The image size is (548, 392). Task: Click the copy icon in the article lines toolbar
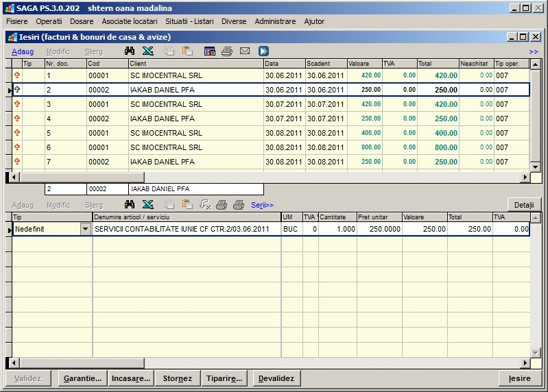point(169,204)
